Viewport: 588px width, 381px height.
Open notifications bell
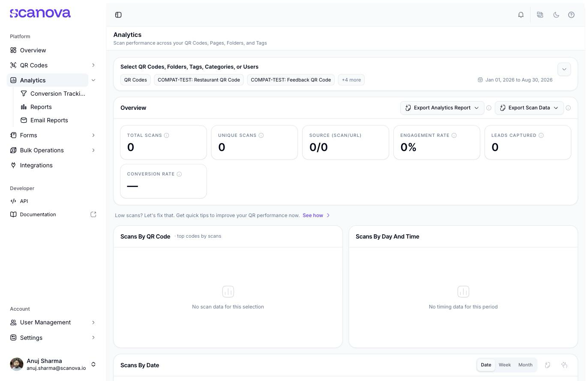521,15
